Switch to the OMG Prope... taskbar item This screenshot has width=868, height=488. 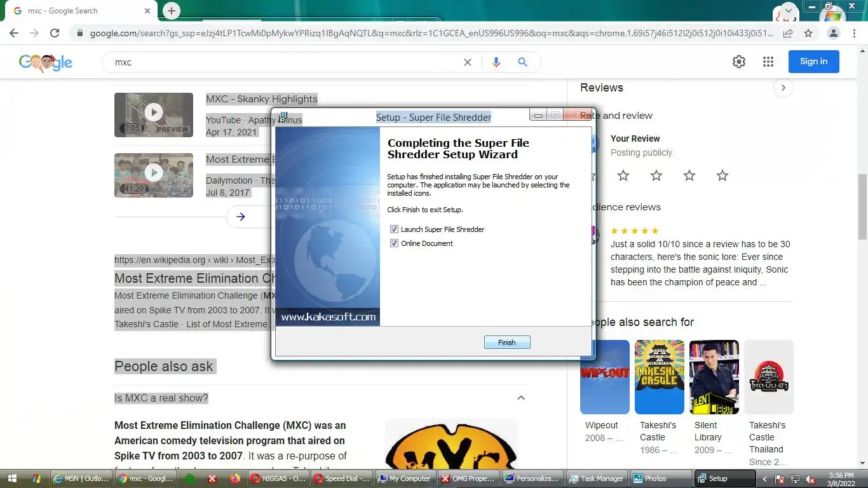point(470,478)
